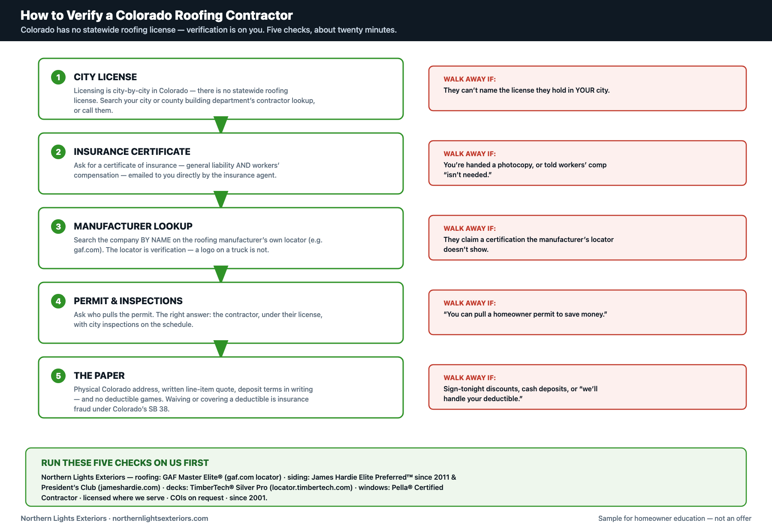Click the text 'Sign-tonight discounts, cash deposits'

(506, 389)
